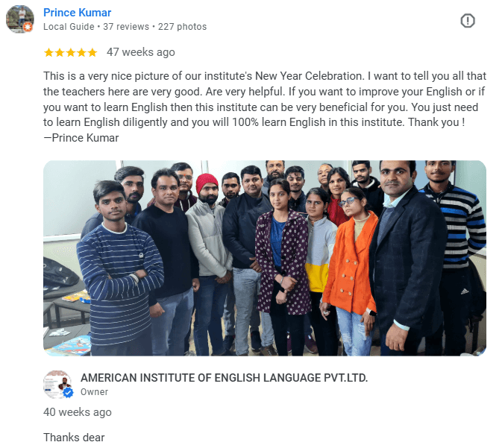Open the Prince Kumar reviewer name link
Image resolution: width=502 pixels, height=448 pixels.
coord(77,13)
